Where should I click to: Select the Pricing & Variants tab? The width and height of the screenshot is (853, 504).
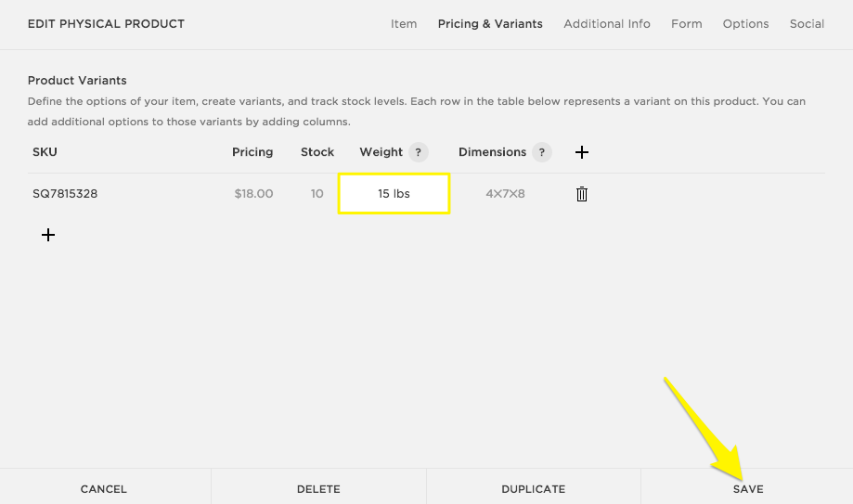point(490,24)
